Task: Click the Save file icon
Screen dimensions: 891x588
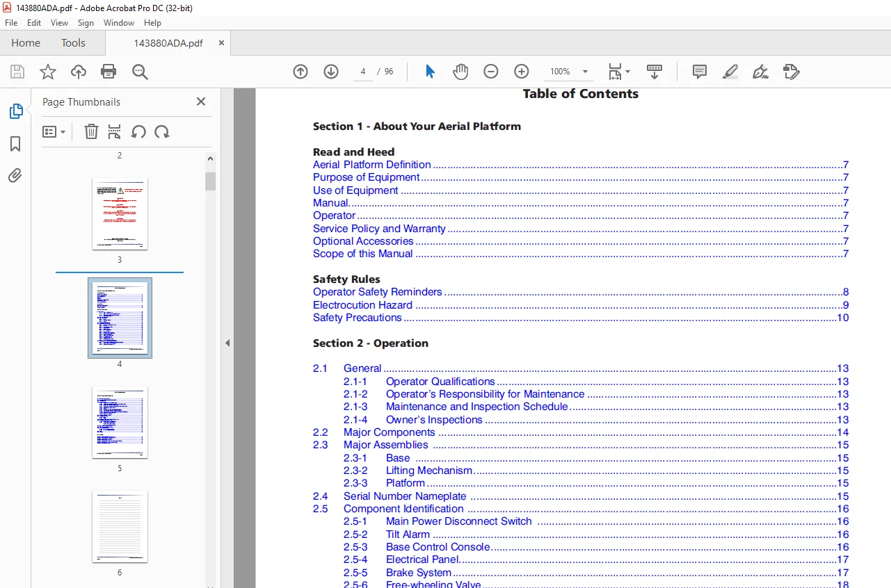Action: 17,72
